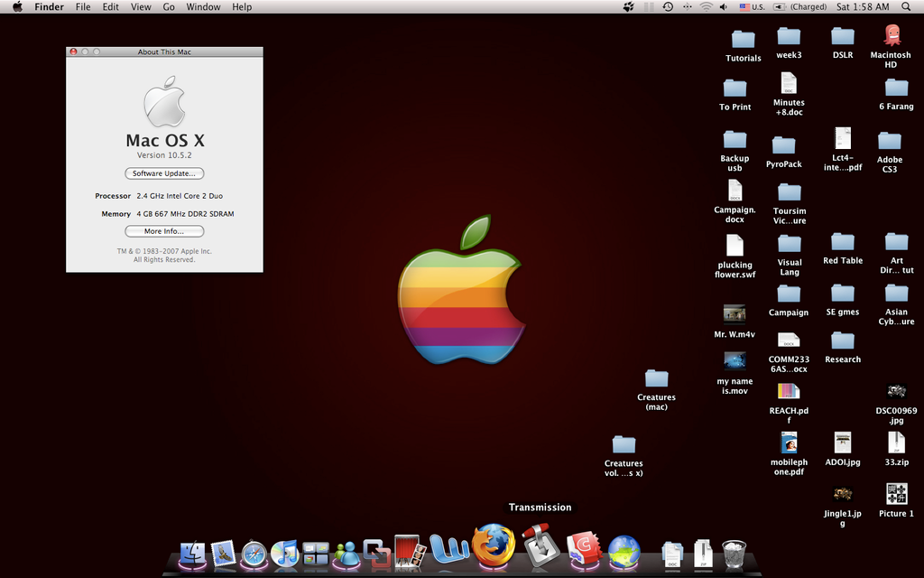The height and width of the screenshot is (578, 924).
Task: Open the Apple menu
Action: coord(16,6)
